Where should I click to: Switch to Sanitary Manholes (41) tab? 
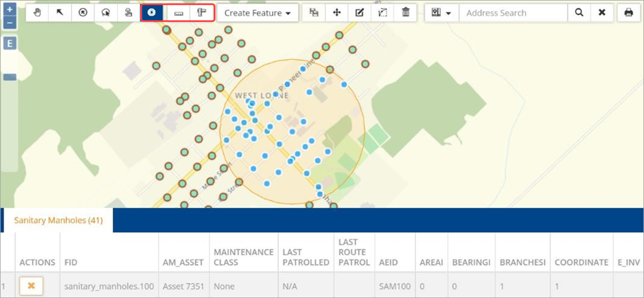click(x=58, y=220)
